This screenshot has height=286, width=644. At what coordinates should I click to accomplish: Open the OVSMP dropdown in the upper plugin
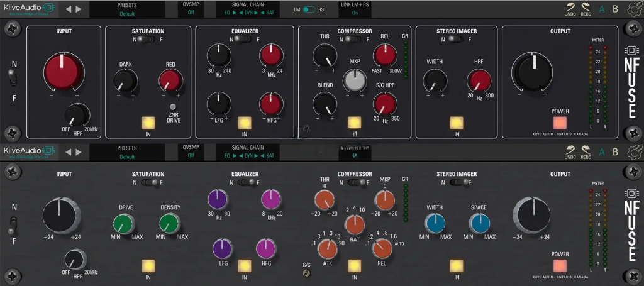click(x=191, y=9)
